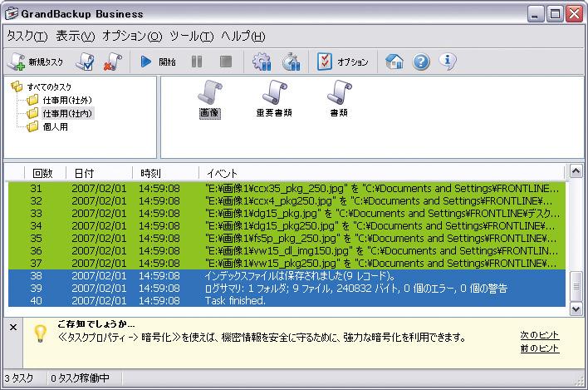Click the log scrollbar thumb
588x390 pixels.
pyautogui.click(x=576, y=286)
